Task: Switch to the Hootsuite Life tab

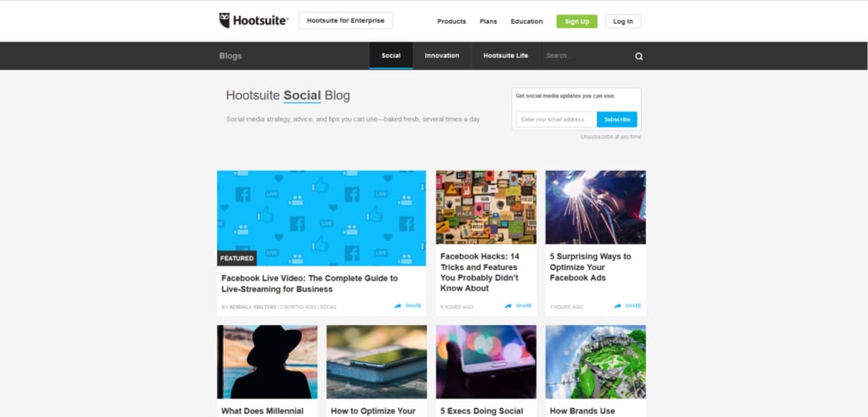Action: [505, 56]
